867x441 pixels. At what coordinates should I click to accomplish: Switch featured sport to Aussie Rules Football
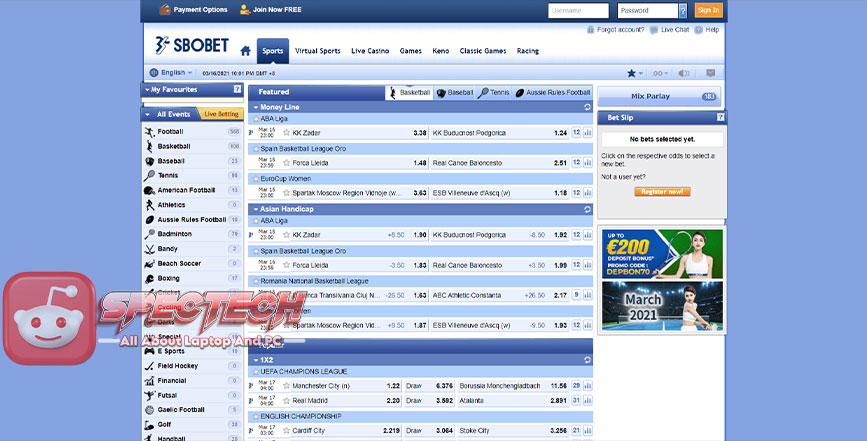[x=553, y=93]
